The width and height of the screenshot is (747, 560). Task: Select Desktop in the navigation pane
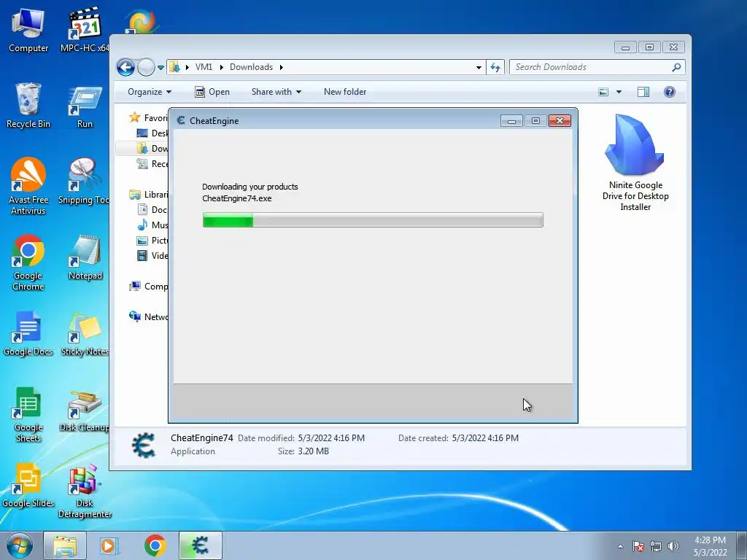[x=152, y=133]
